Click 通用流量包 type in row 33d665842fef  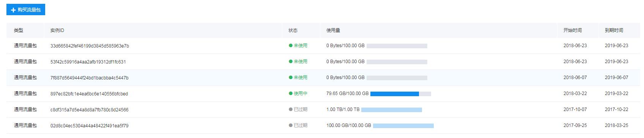25,46
